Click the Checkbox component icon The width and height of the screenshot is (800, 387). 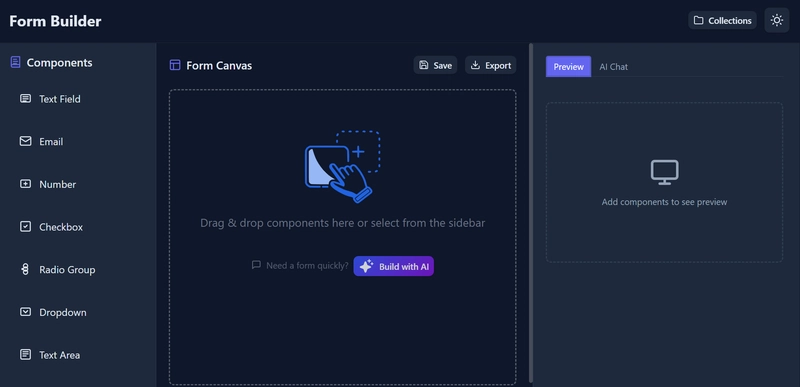[x=26, y=227]
